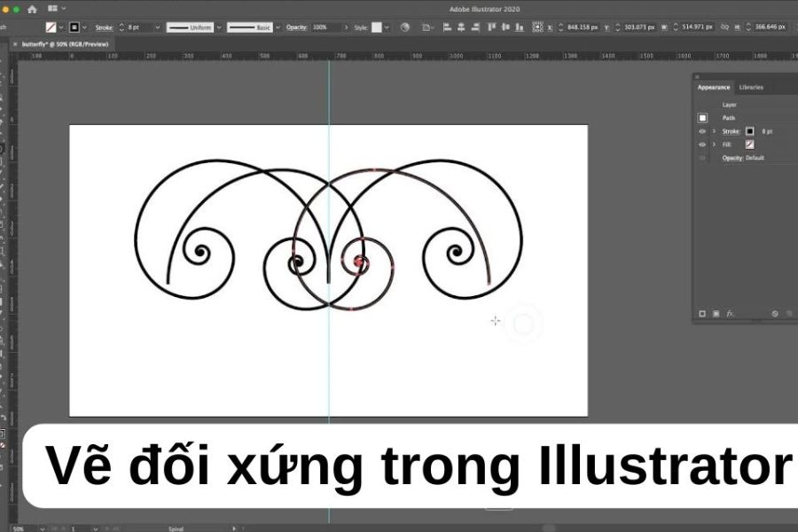Click the Clear Appearance icon
The image size is (798, 532).
[774, 313]
